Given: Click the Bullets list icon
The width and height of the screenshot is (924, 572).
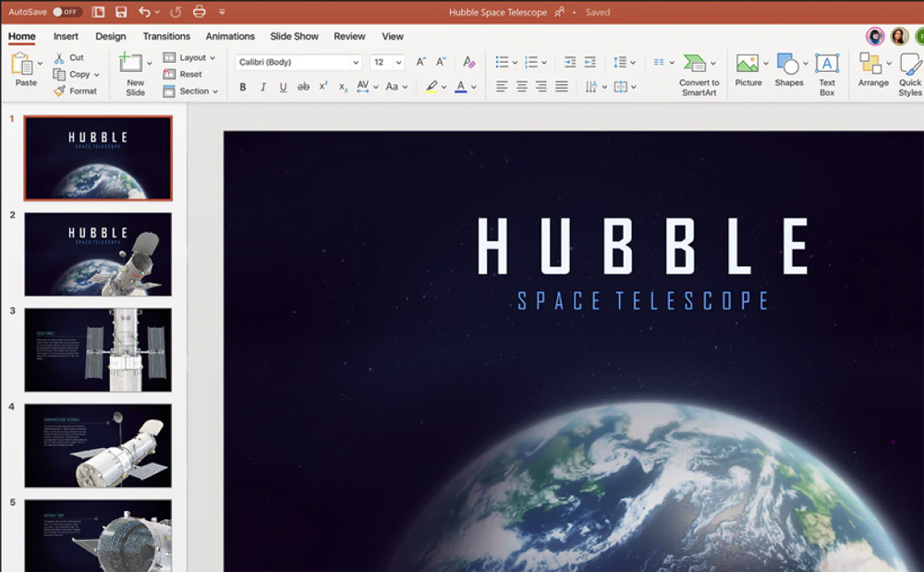Looking at the screenshot, I should point(502,62).
